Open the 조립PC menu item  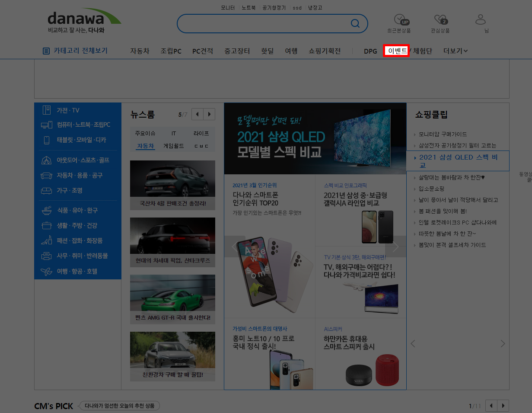point(171,51)
